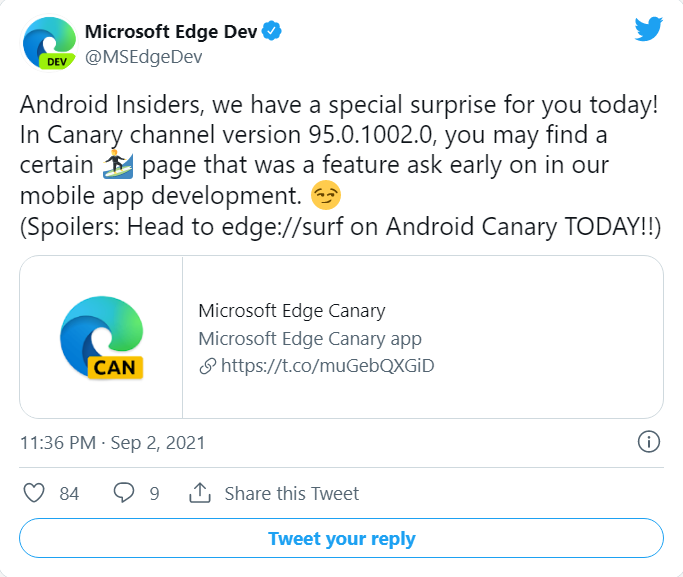Open the @MSEdgeDev handle
This screenshot has width=683, height=577.
pos(143,56)
